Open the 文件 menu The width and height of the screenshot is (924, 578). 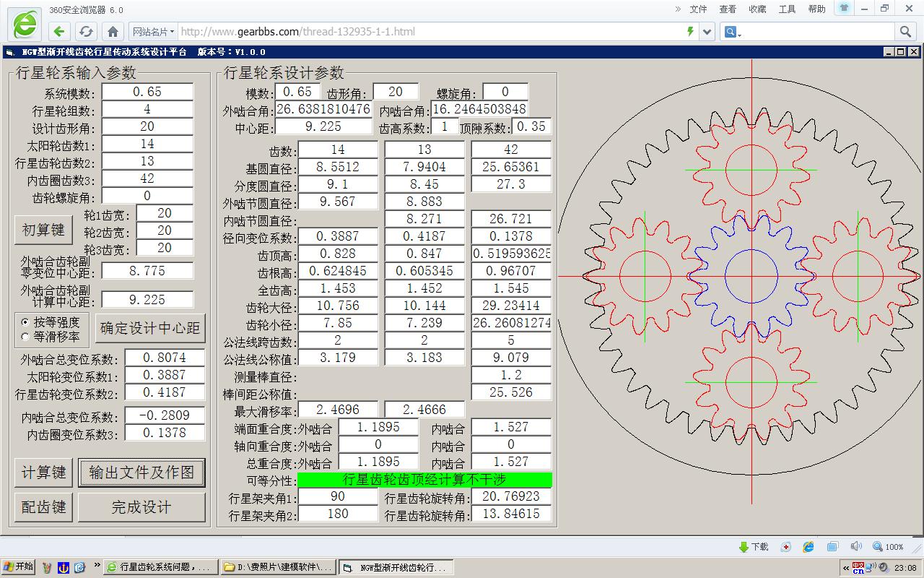point(698,9)
